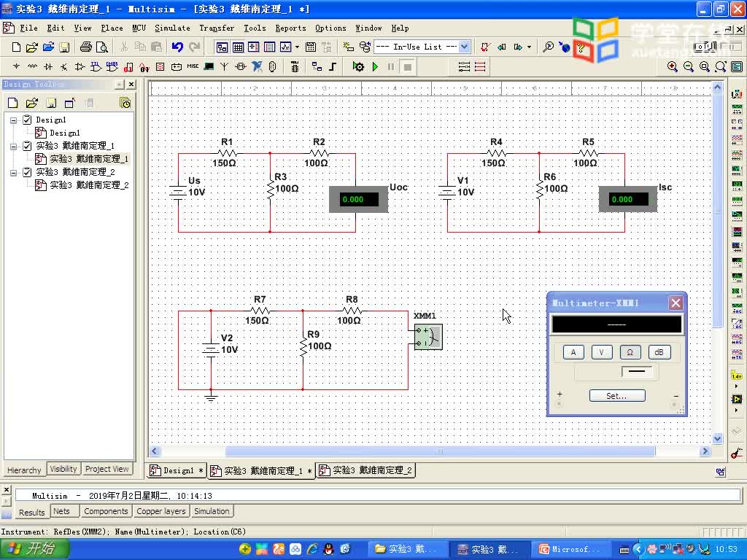Pick the Multimeter from the instruments toolbar
This screenshot has height=560, width=747.
[737, 94]
